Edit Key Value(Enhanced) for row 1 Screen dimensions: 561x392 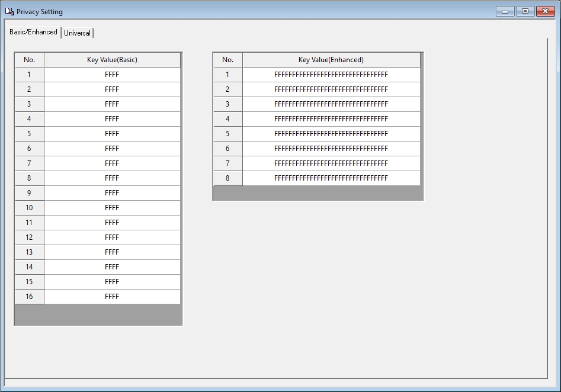pyautogui.click(x=331, y=74)
